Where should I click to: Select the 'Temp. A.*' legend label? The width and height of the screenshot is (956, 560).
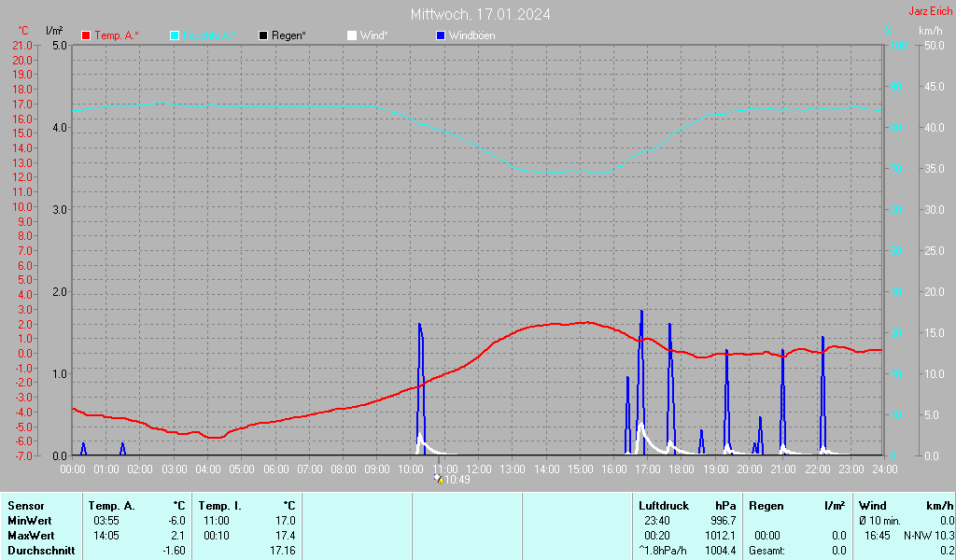(117, 35)
